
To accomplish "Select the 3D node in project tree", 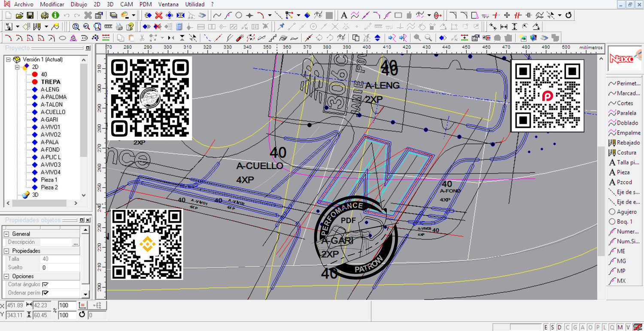I will (35, 195).
